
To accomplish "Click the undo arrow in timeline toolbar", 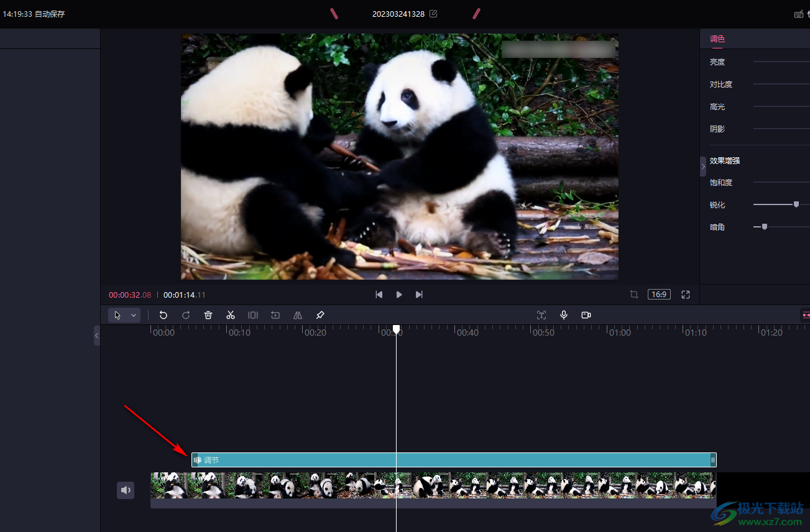I will [x=163, y=315].
